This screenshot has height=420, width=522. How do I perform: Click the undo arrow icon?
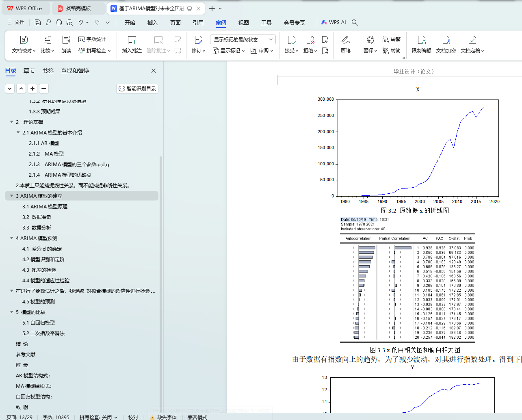click(x=81, y=22)
